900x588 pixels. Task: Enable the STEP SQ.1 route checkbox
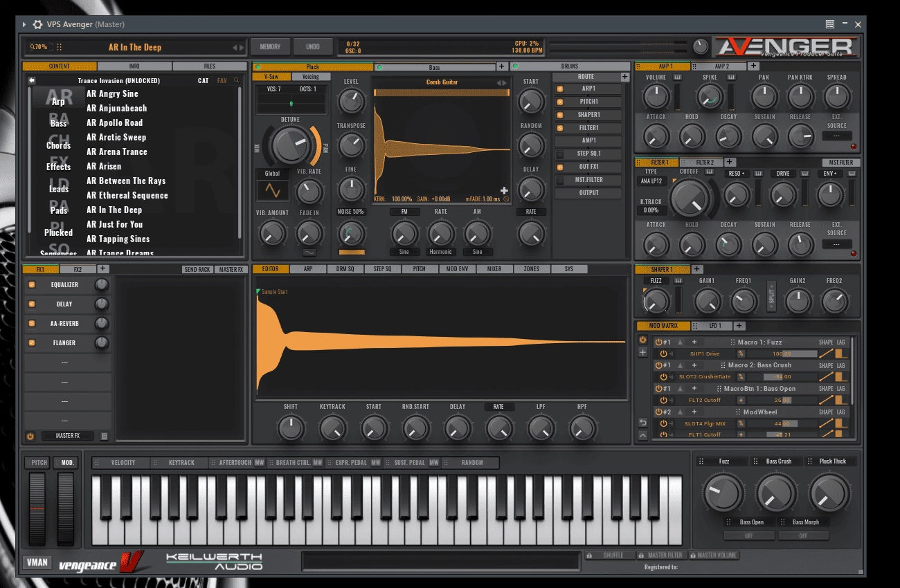pyautogui.click(x=560, y=154)
